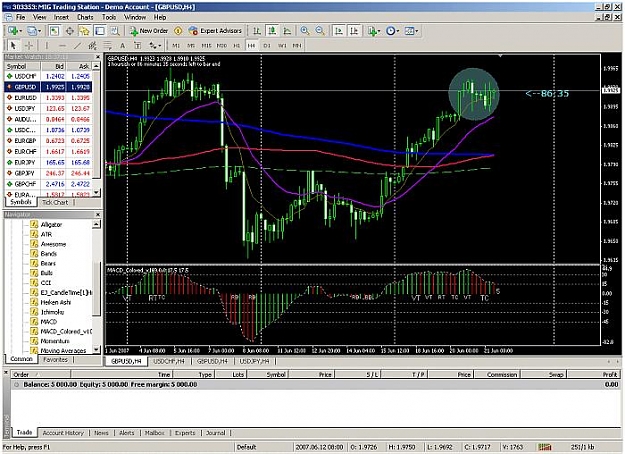The image size is (625, 454).
Task: Click Navigator list scroll-up arrow
Action: [x=96, y=224]
